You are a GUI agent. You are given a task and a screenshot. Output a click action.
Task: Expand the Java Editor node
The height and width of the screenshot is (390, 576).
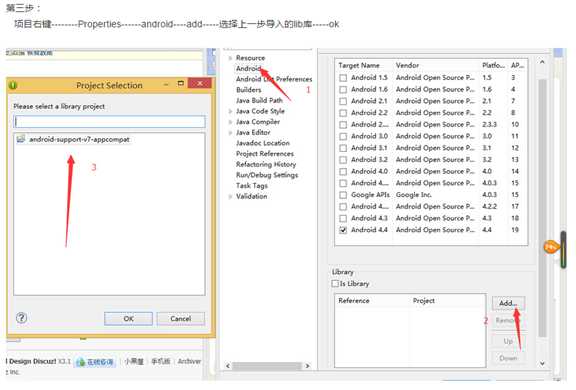230,133
